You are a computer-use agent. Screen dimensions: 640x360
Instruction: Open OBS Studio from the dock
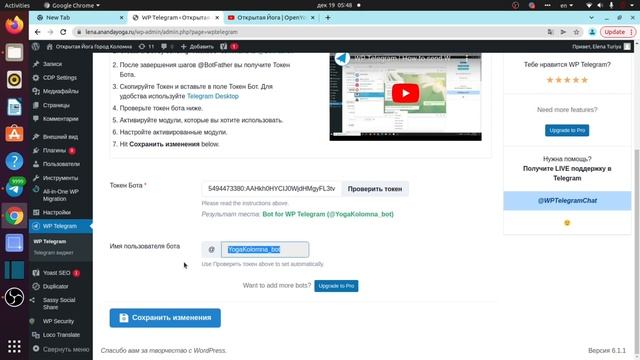point(14,298)
